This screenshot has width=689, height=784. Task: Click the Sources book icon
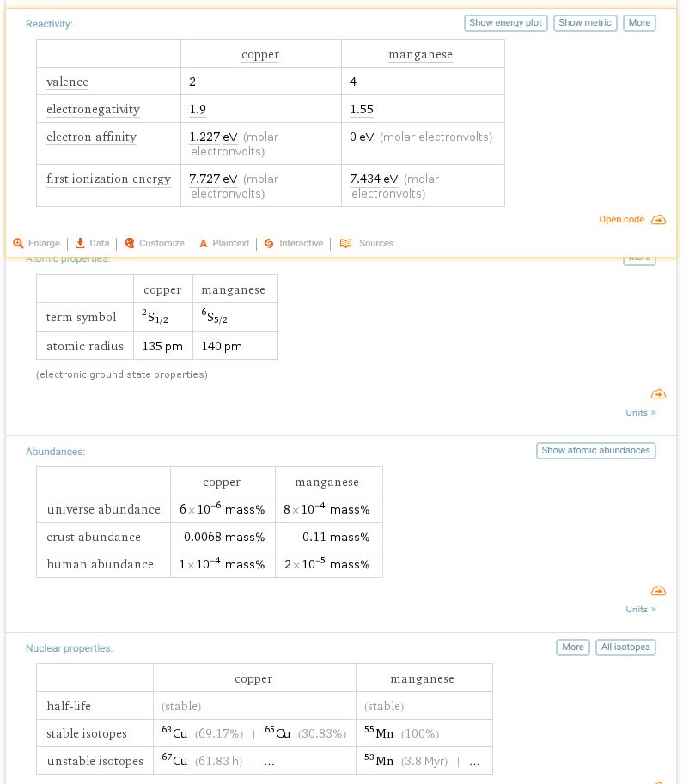pyautogui.click(x=345, y=244)
